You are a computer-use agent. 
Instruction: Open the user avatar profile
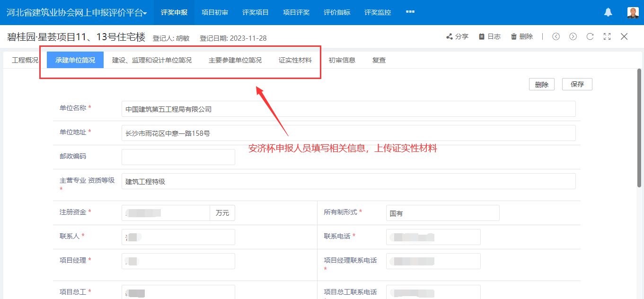(x=633, y=13)
